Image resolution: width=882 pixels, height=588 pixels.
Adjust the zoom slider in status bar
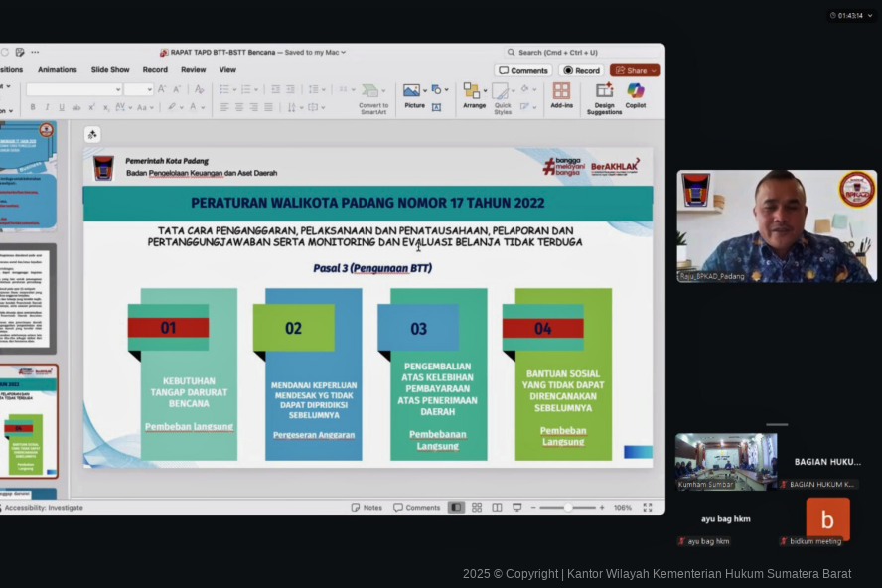[x=568, y=508]
